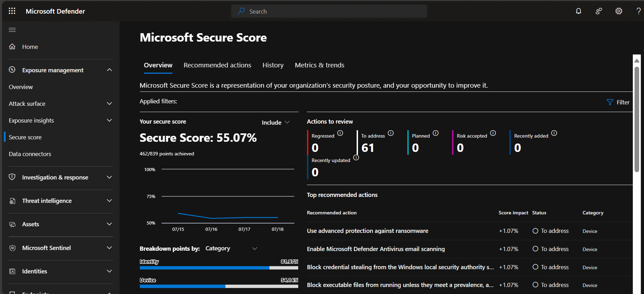
Task: Open Use advanced protection against ransomware
Action: pyautogui.click(x=367, y=231)
